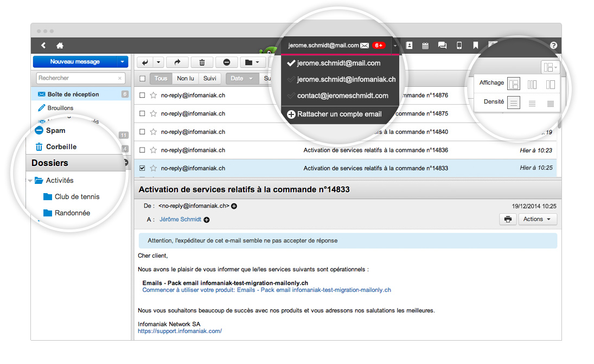594x364 pixels.
Task: Clear the Rechercher search field x
Action: click(120, 78)
